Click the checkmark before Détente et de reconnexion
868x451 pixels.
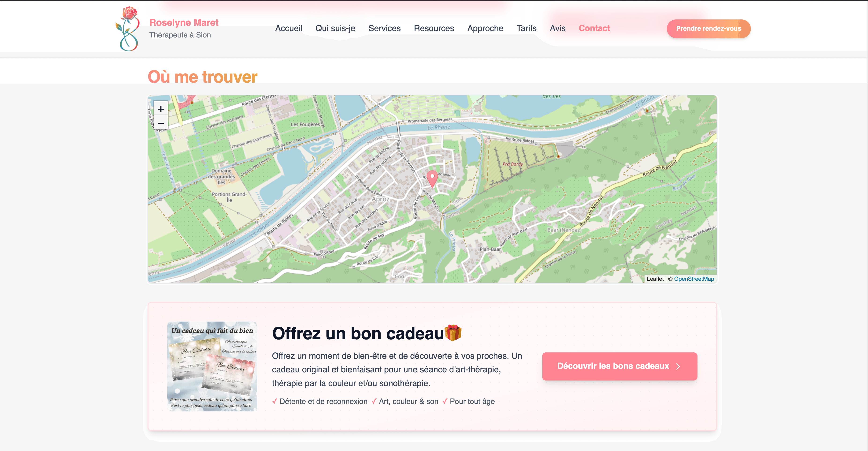[275, 401]
